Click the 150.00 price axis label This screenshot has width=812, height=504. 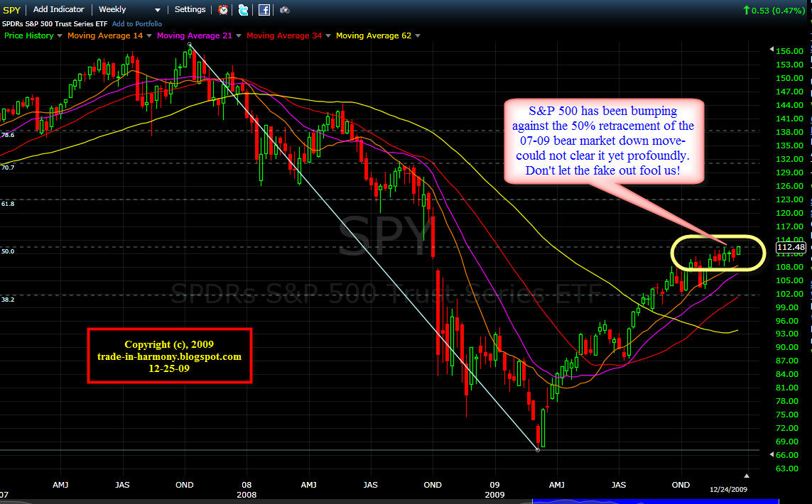790,78
